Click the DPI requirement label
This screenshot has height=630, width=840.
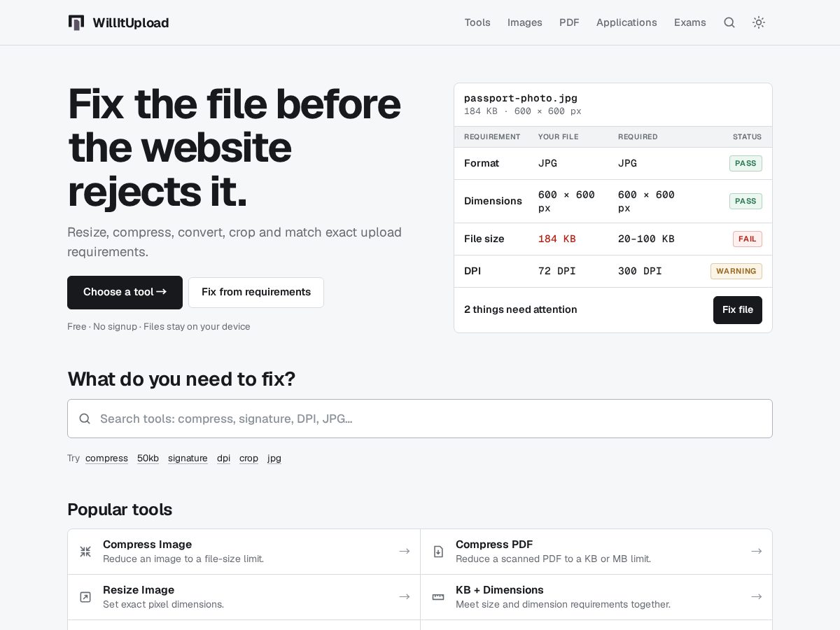472,271
